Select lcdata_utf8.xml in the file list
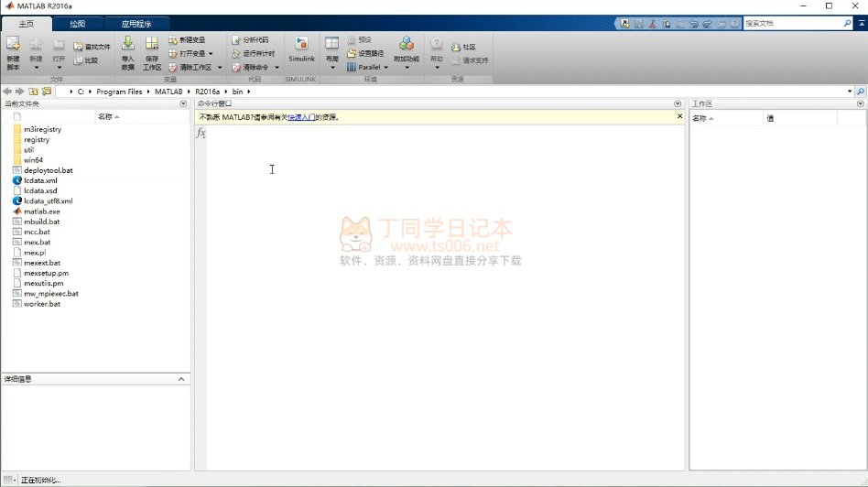The width and height of the screenshot is (868, 487). click(x=49, y=200)
